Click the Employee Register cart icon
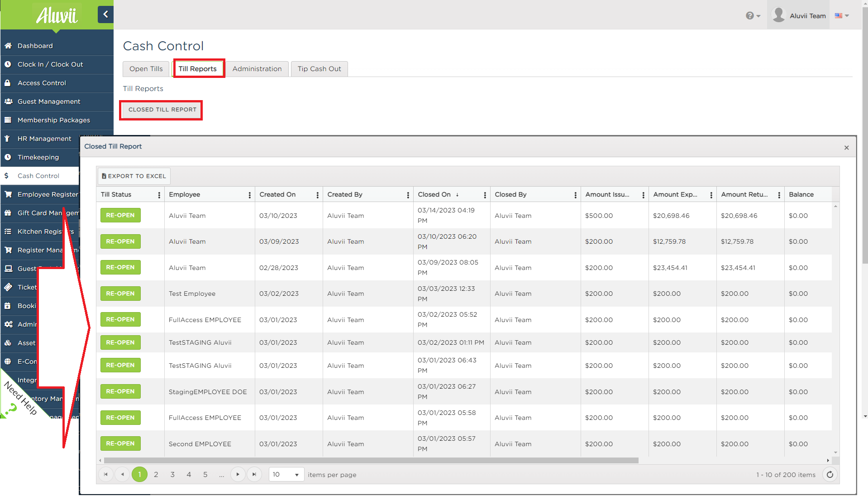Image resolution: width=868 pixels, height=501 pixels. 8,194
